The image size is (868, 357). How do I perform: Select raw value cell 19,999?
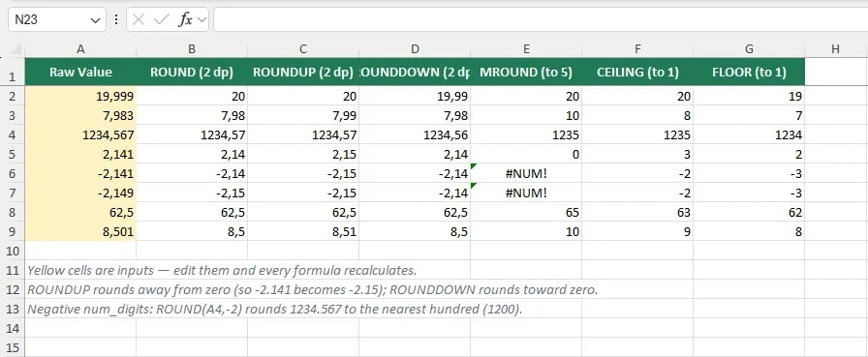click(x=80, y=96)
